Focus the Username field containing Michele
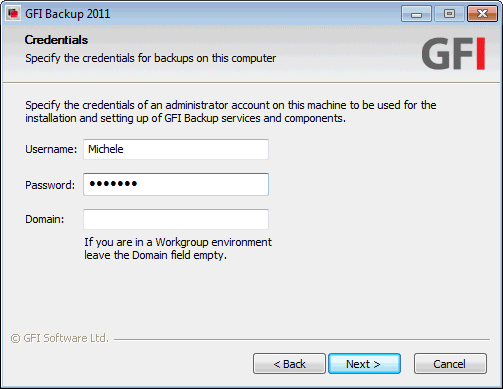The width and height of the screenshot is (503, 389). [176, 149]
